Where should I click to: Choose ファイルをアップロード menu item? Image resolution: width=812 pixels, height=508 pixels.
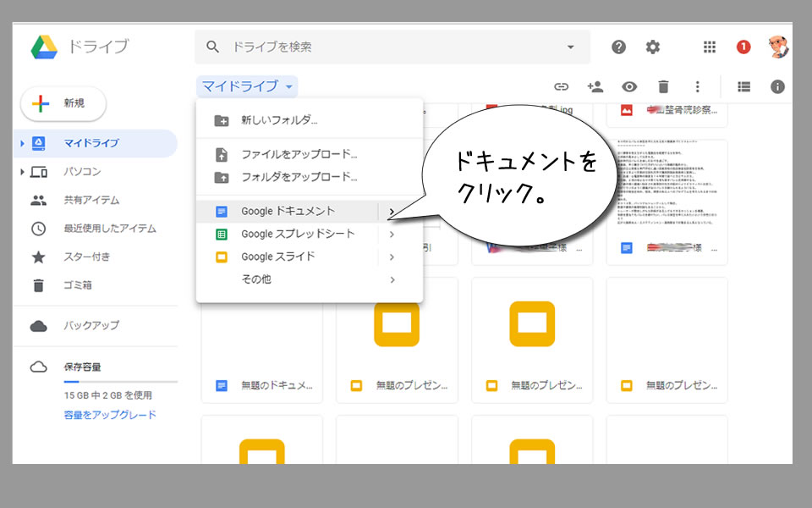point(310,154)
